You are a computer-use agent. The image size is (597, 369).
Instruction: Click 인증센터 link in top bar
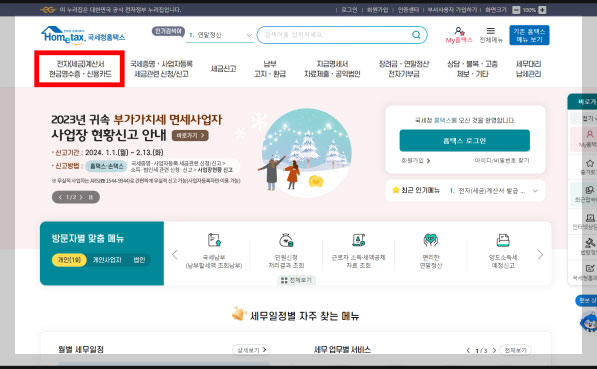click(x=408, y=10)
